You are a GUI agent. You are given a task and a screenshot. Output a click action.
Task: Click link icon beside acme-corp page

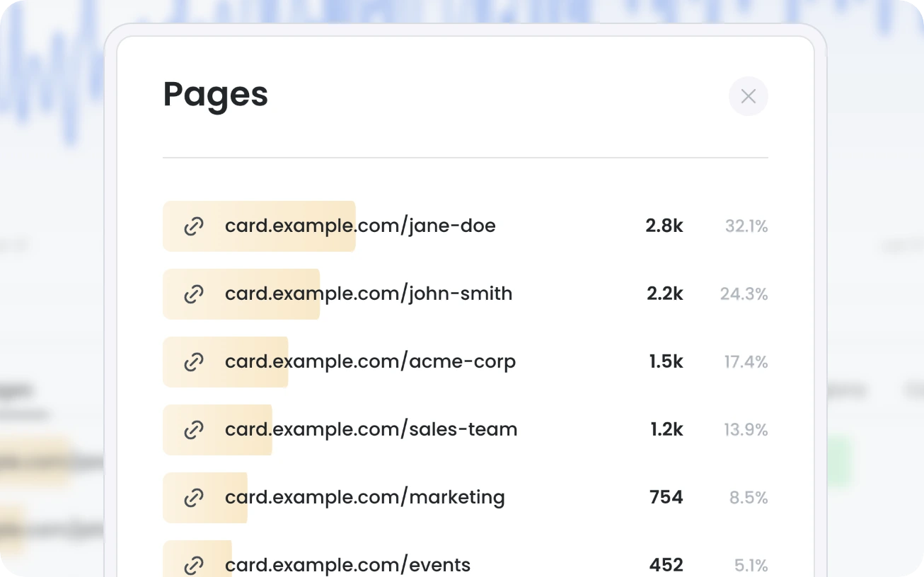click(x=194, y=362)
